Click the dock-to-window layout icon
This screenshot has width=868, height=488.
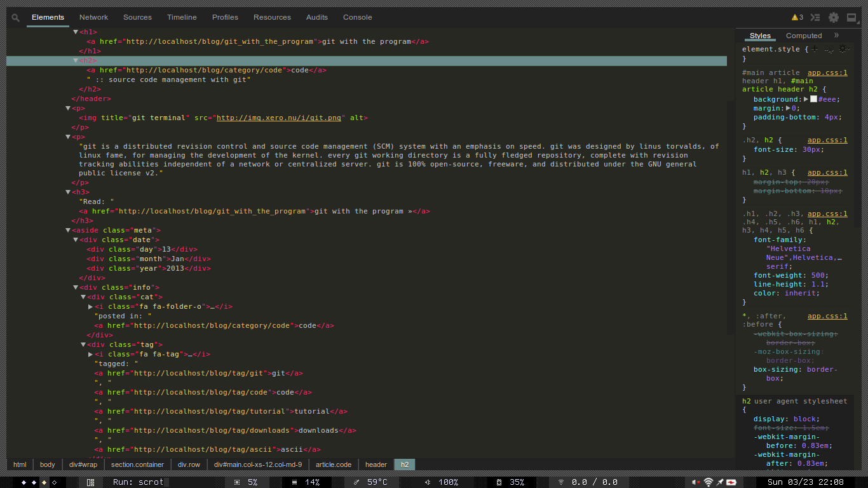[852, 18]
